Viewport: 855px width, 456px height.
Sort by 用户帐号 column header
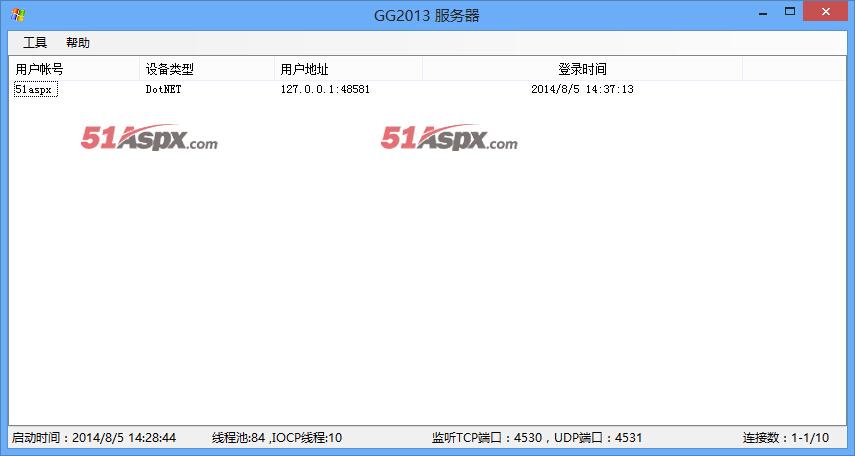(x=74, y=69)
